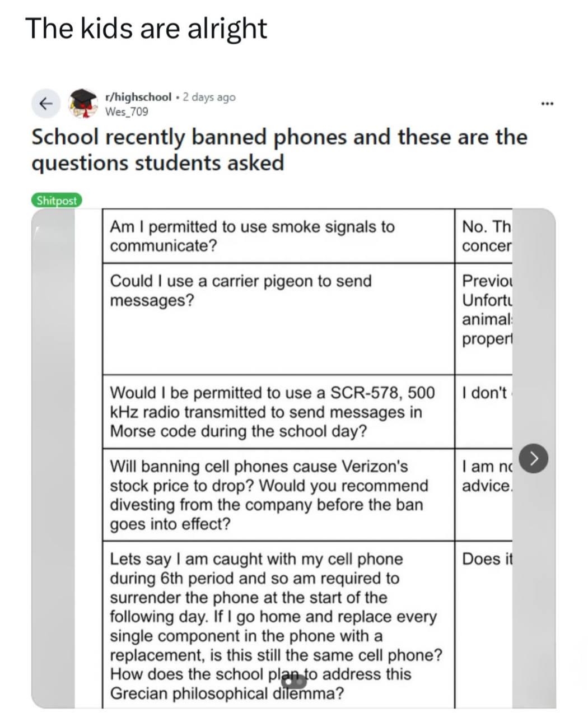Open the r/highschool subreddit link

coord(138,97)
